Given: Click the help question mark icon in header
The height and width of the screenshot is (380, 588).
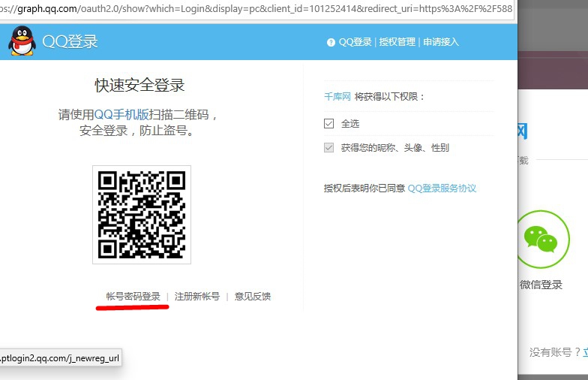Looking at the screenshot, I should tap(331, 43).
